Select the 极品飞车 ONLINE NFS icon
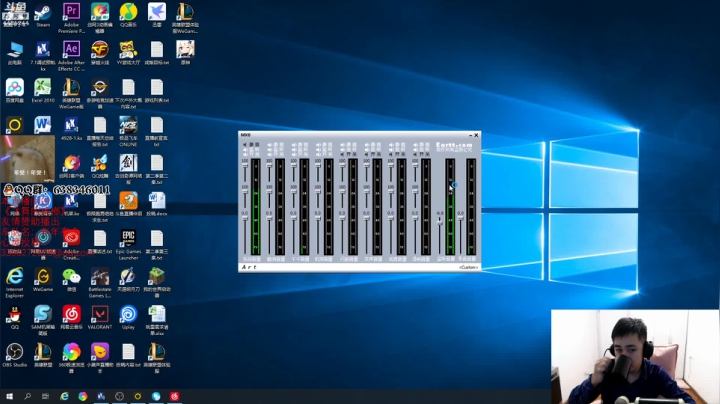The image size is (720, 404). [x=128, y=131]
